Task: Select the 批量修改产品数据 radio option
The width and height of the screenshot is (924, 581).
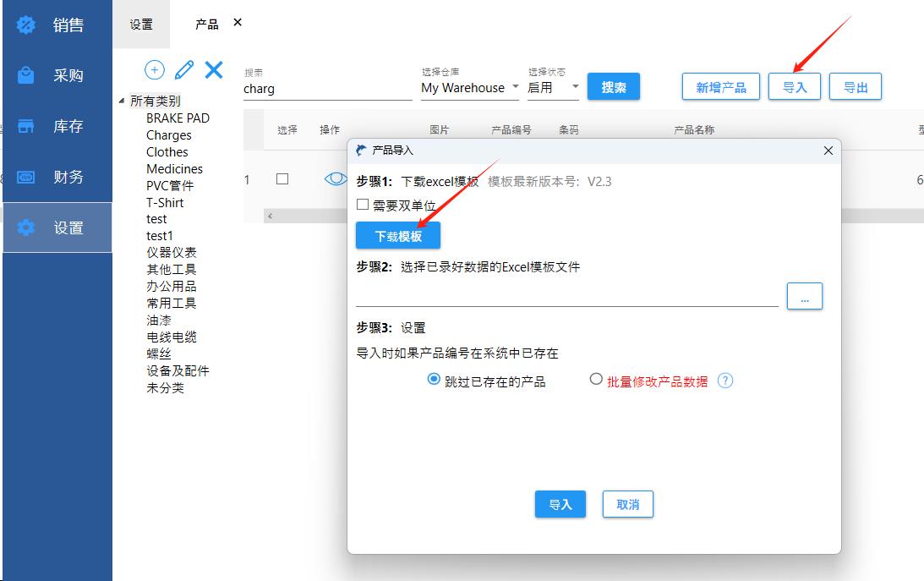Action: (x=596, y=380)
